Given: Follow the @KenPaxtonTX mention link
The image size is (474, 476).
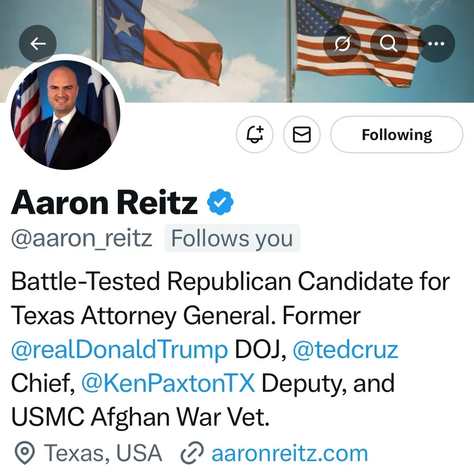Looking at the screenshot, I should pyautogui.click(x=168, y=384).
